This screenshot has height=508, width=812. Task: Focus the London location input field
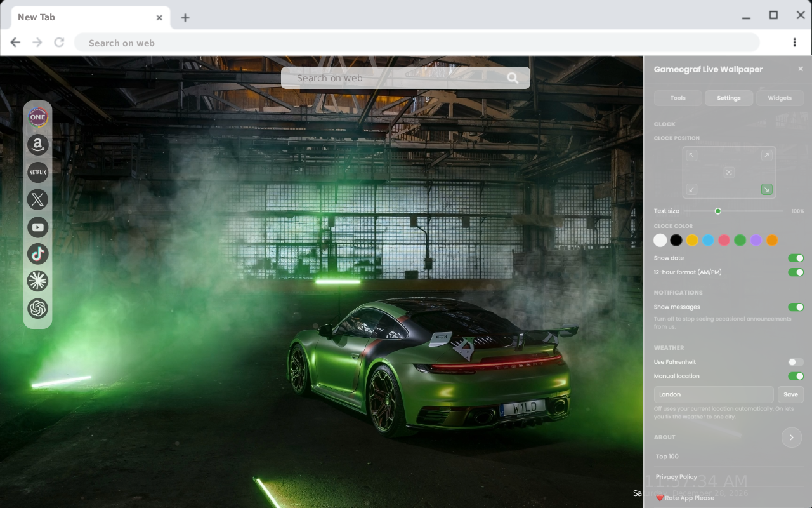(x=714, y=394)
